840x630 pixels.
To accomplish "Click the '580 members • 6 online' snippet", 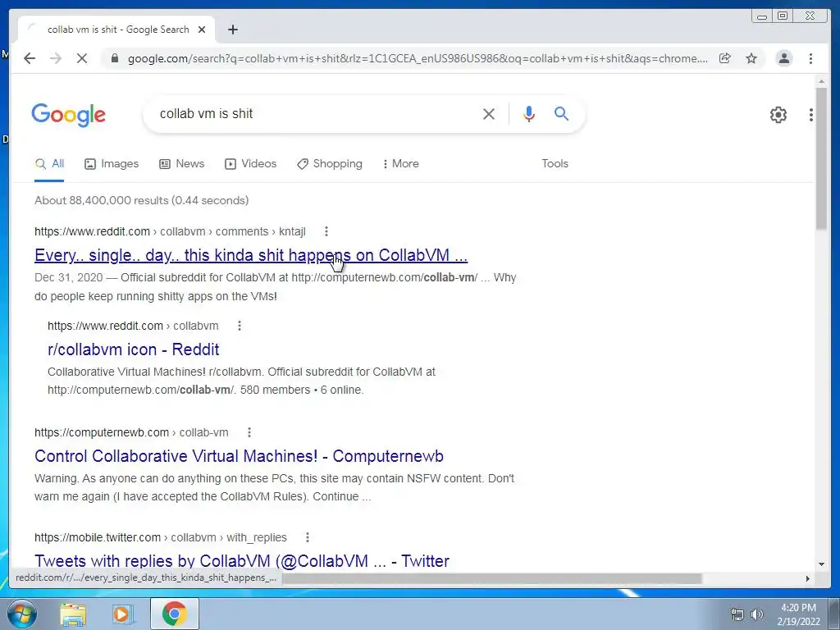I will click(x=302, y=390).
